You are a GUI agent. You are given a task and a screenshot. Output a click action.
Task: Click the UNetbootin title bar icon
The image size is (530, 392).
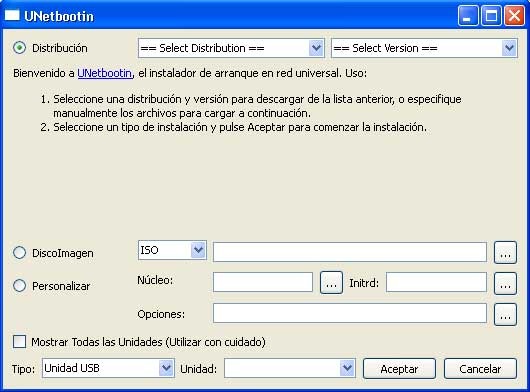[x=12, y=16]
